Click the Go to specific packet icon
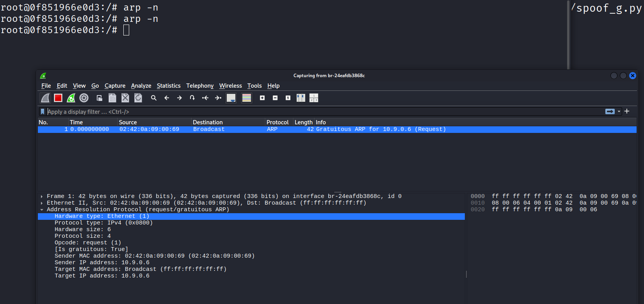Image resolution: width=644 pixels, height=304 pixels. click(x=192, y=98)
